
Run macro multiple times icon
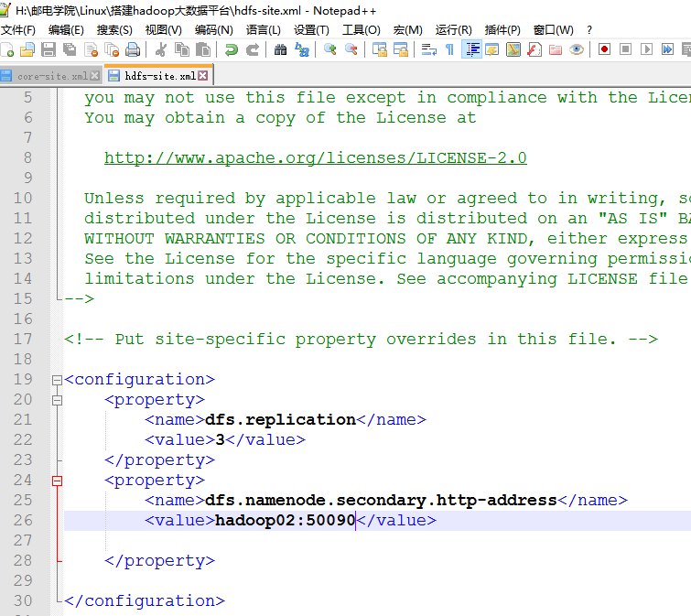[667, 49]
